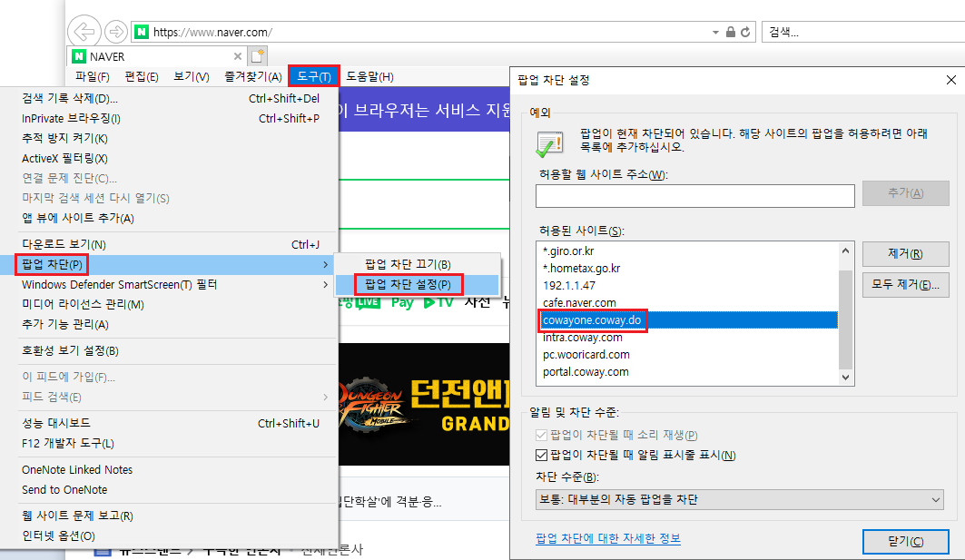Click the 닫기(C) button
Screen dimensions: 965x560
click(905, 542)
